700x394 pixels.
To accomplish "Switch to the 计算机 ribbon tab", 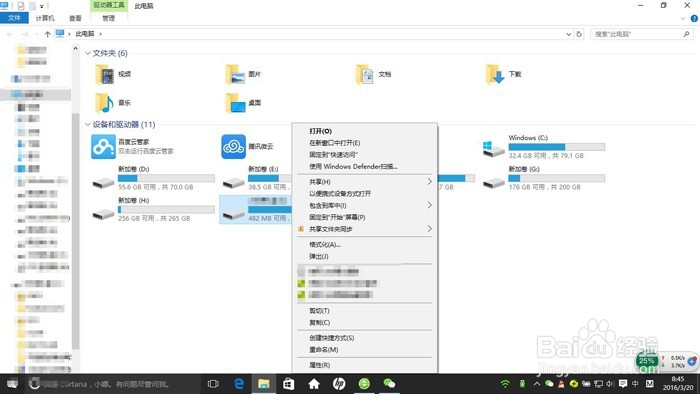I will (45, 18).
